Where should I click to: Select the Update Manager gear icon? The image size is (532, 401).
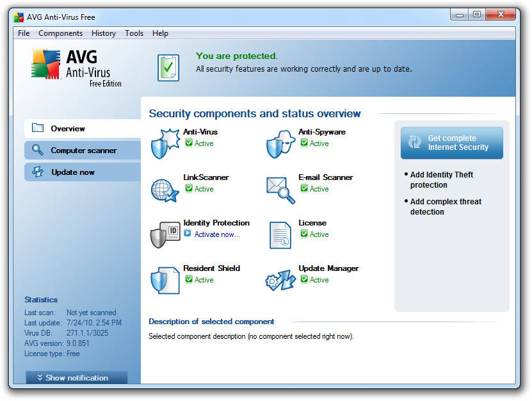point(280,280)
